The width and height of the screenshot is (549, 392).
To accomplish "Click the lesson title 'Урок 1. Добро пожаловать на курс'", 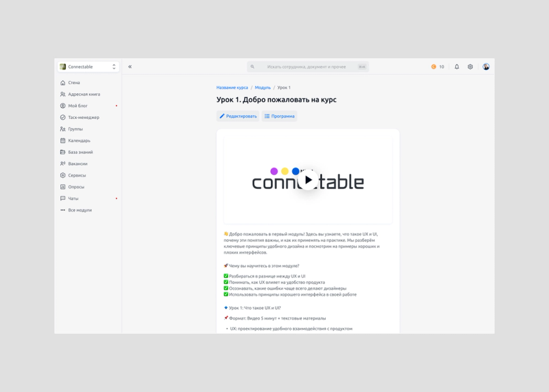I will click(x=276, y=100).
